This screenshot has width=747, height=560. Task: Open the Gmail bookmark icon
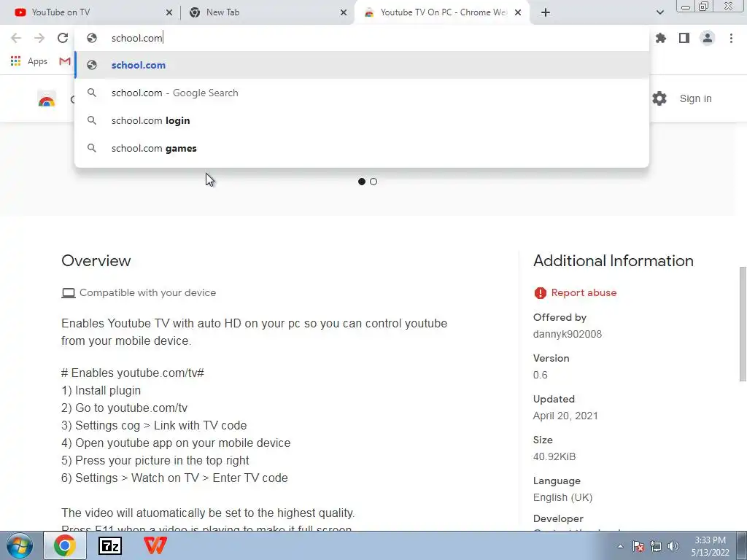pos(65,61)
